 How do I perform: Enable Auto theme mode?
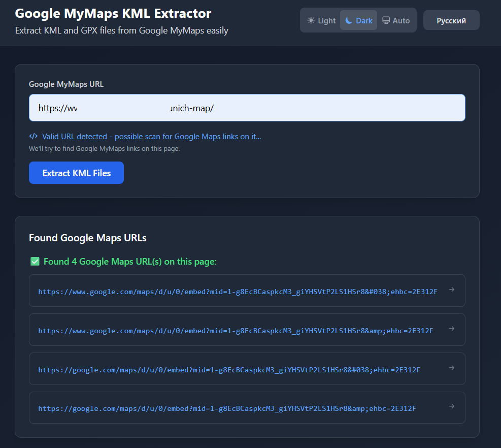396,20
